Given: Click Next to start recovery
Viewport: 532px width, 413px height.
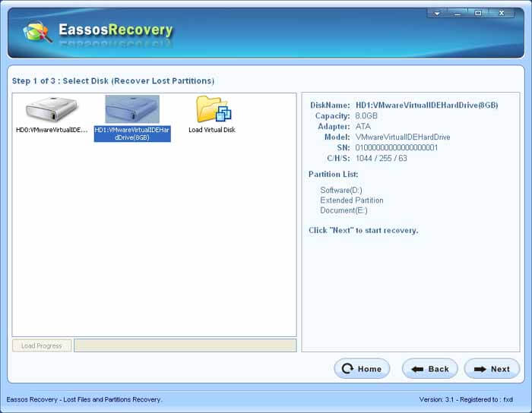Looking at the screenshot, I should tap(492, 369).
